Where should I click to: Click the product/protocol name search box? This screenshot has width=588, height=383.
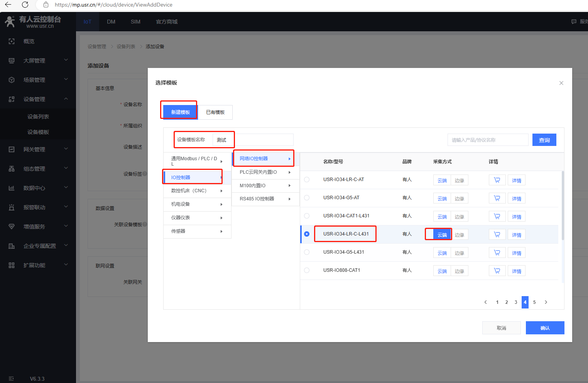click(x=488, y=140)
